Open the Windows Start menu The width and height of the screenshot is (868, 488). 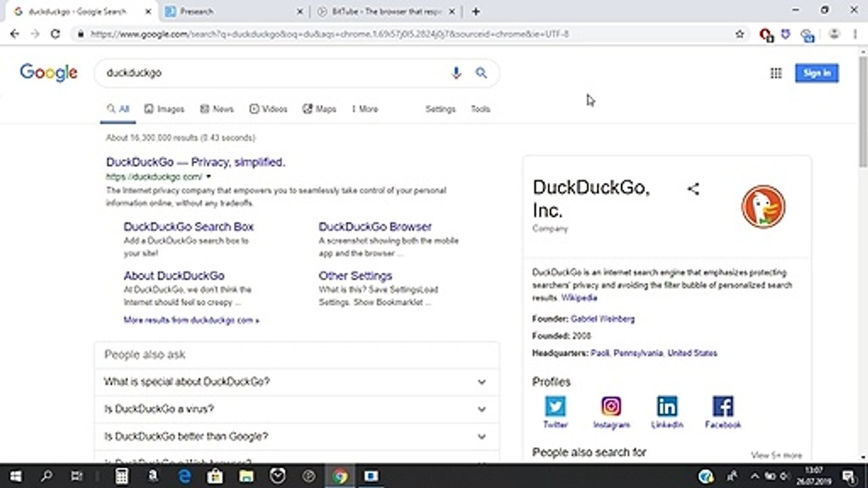coord(16,476)
